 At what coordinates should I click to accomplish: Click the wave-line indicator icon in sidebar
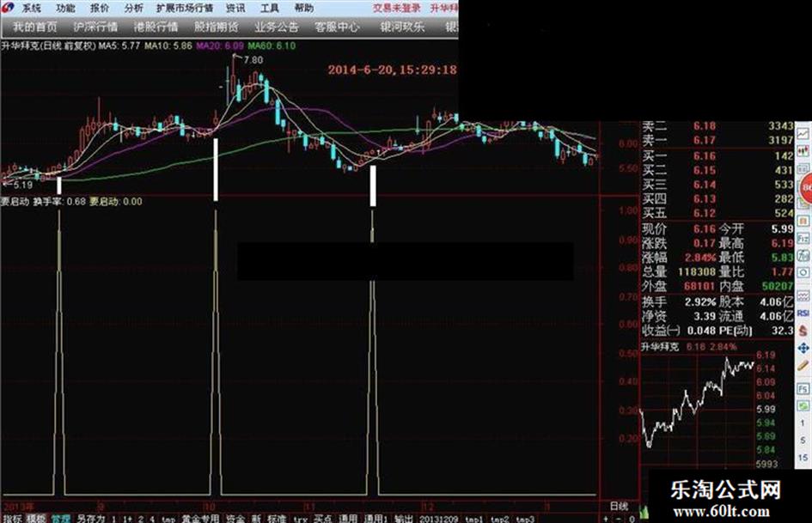(x=803, y=295)
